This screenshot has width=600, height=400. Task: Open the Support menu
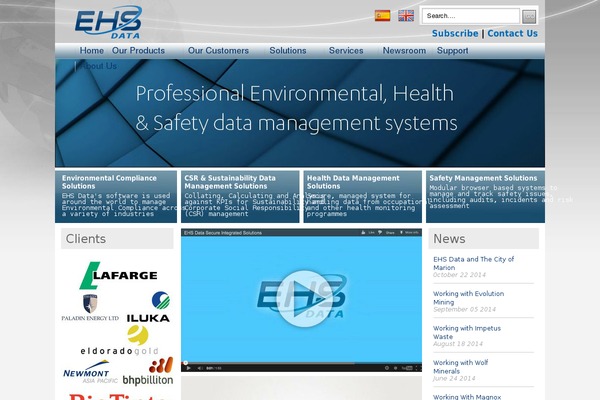coord(452,51)
